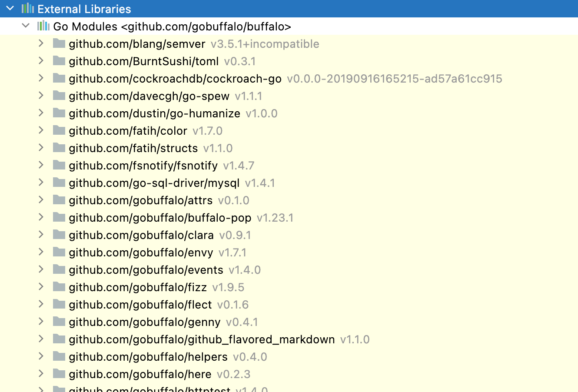Expand the github.com/cockroachdb/cockroach-go module
The width and height of the screenshot is (578, 392).
point(41,78)
